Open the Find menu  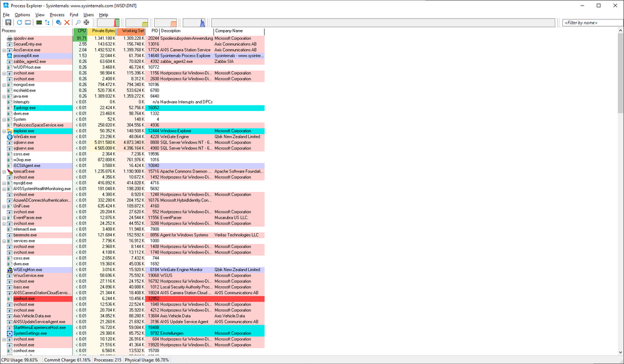coord(74,14)
